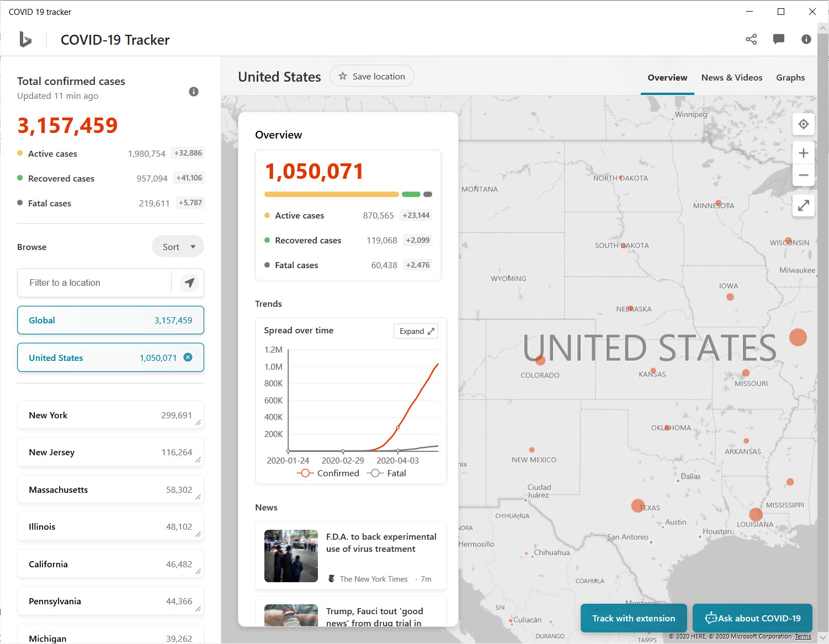The width and height of the screenshot is (829, 644).
Task: Click the map center location crosshair icon
Action: (x=804, y=124)
